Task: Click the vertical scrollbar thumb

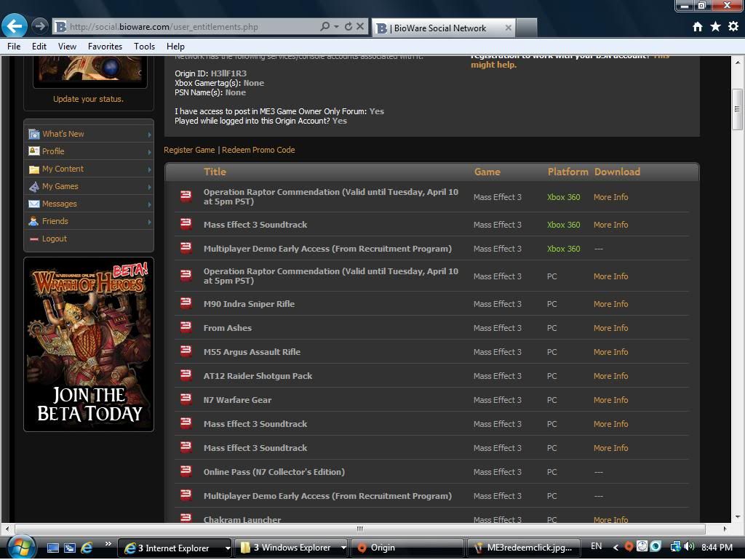Action: click(x=736, y=109)
